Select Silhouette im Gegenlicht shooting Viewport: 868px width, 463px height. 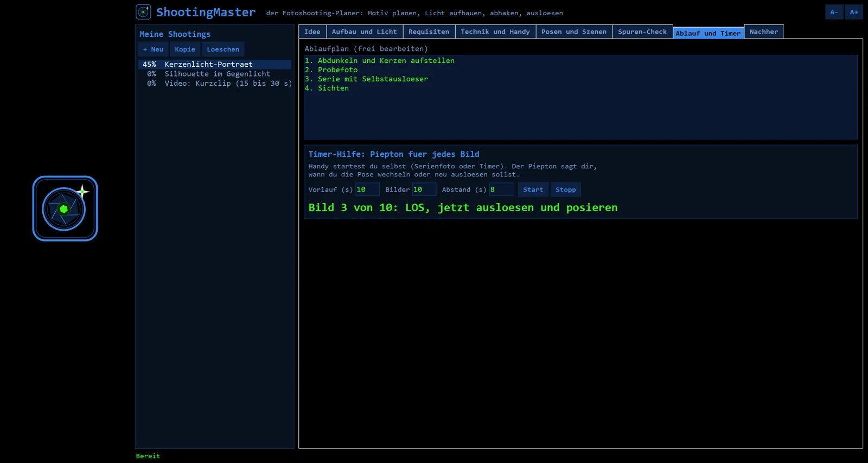click(215, 74)
